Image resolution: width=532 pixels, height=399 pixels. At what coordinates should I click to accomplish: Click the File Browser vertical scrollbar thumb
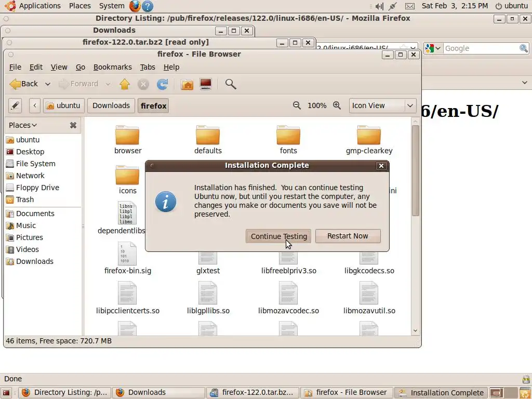416,170
